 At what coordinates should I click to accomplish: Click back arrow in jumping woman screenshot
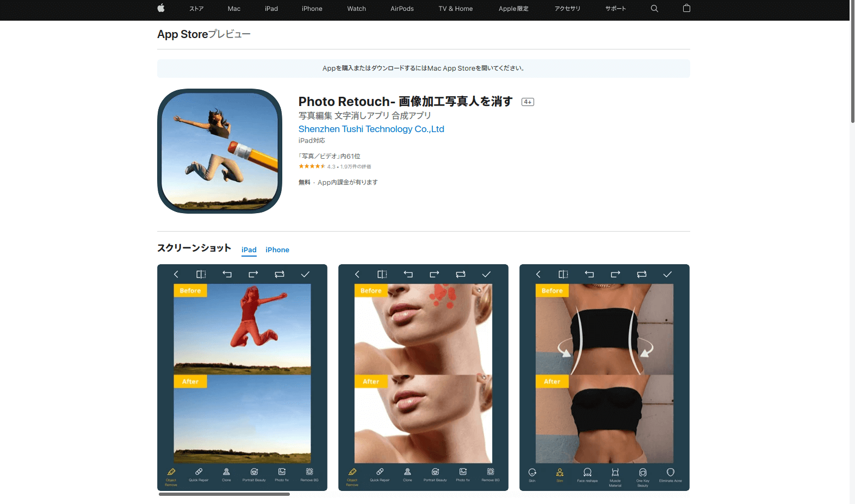[176, 275]
